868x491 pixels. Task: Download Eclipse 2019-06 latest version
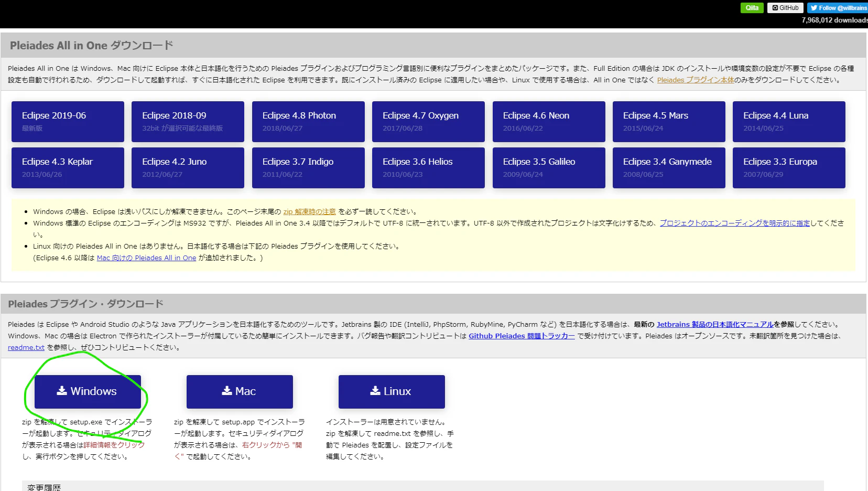(x=68, y=122)
